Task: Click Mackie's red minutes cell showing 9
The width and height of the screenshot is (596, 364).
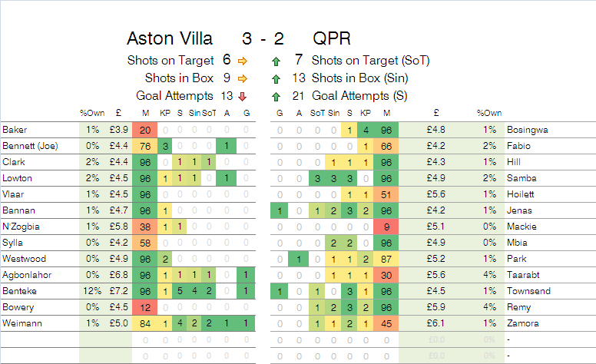Action: coord(387,227)
